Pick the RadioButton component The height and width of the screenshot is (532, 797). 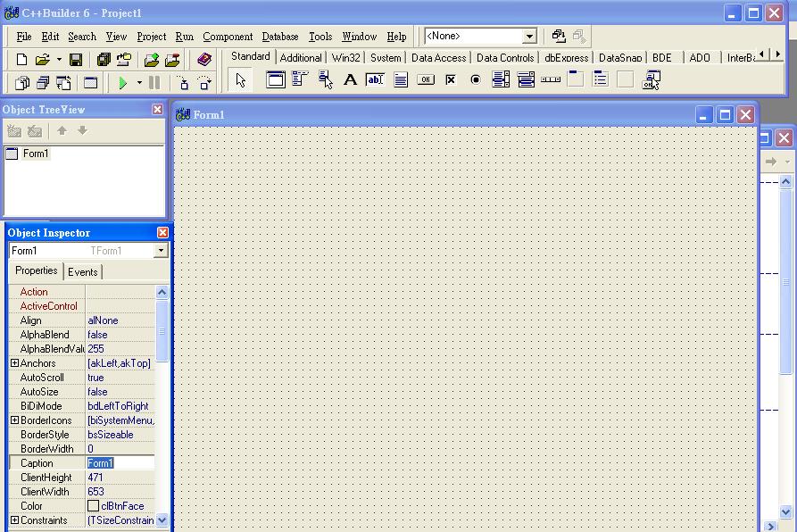point(475,79)
